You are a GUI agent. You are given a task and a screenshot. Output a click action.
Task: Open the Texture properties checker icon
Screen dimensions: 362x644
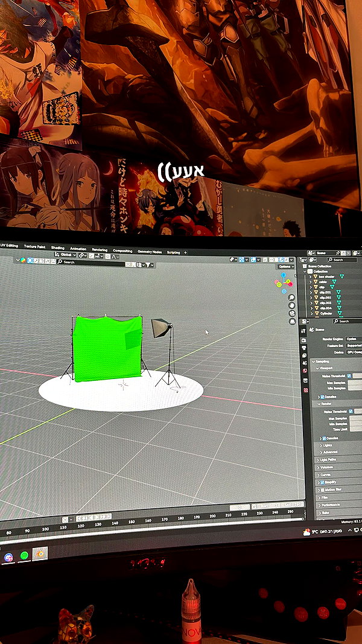(306, 390)
